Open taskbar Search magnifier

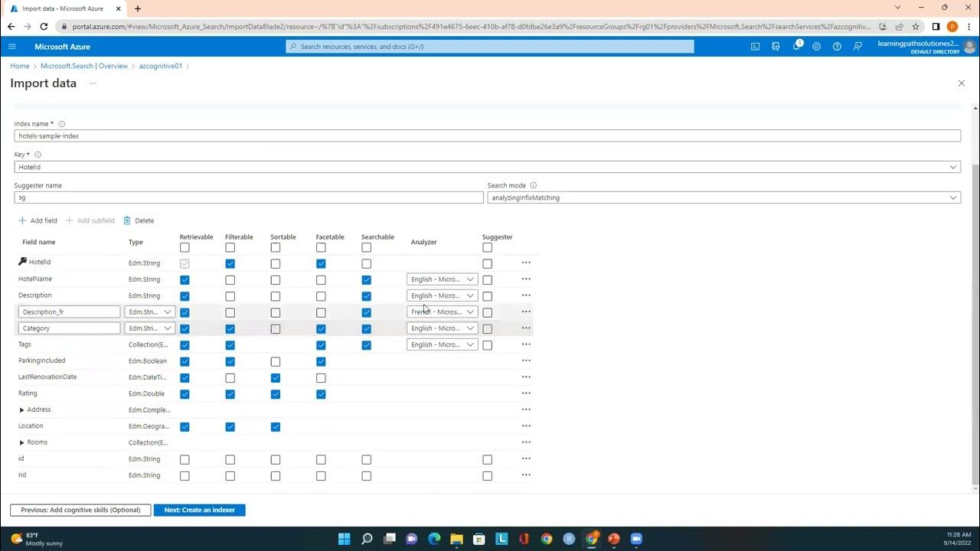(x=367, y=539)
